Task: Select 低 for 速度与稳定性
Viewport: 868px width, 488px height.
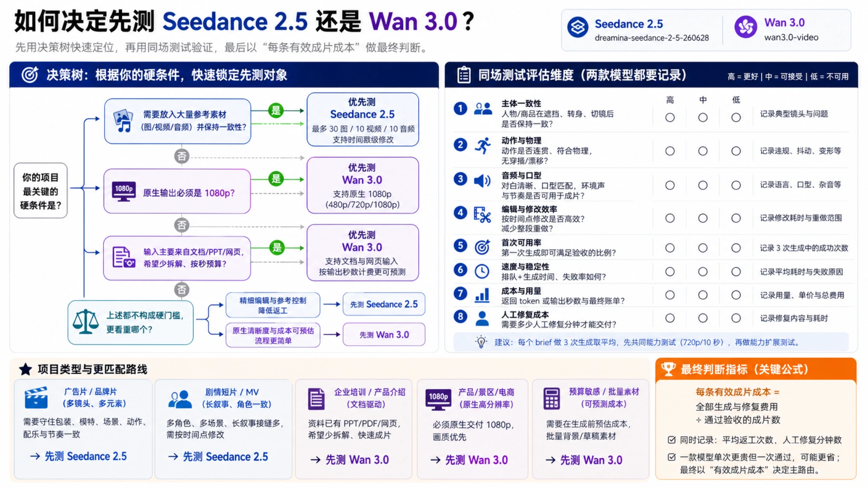Action: coord(736,272)
